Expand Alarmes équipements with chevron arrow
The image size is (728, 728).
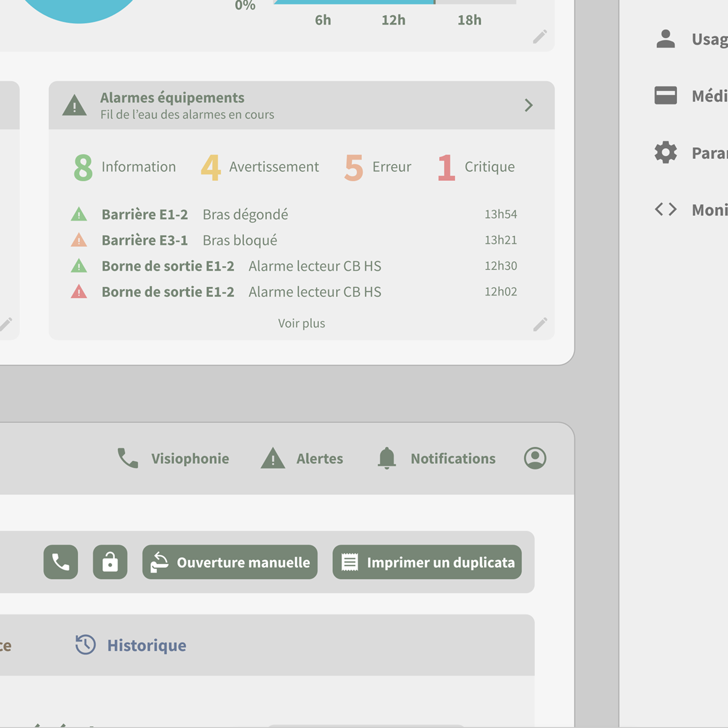click(529, 105)
